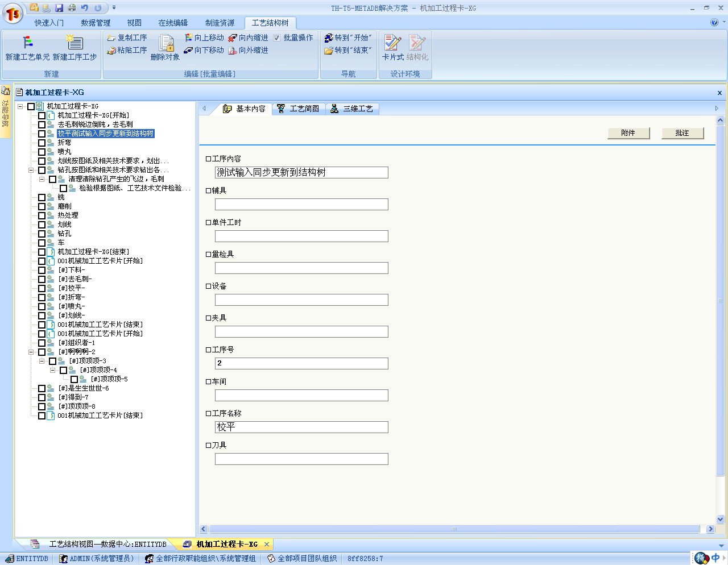
Task: Switch to 卡片式 design mode
Action: [392, 47]
